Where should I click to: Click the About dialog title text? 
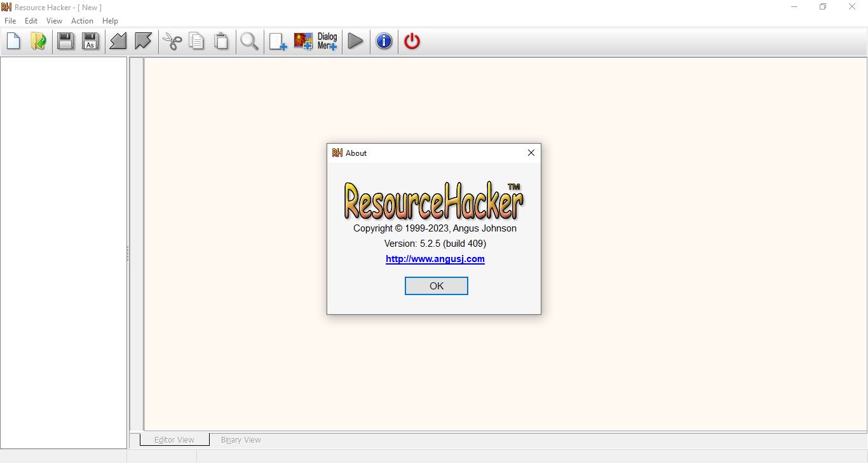click(x=356, y=153)
